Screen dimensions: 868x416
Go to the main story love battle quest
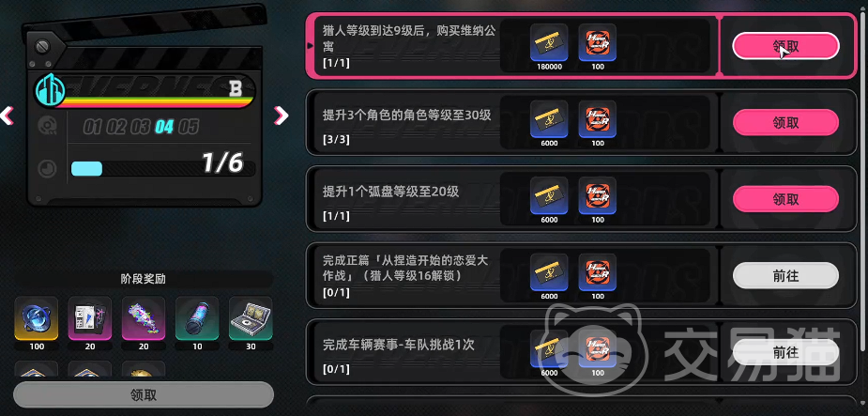click(x=785, y=275)
